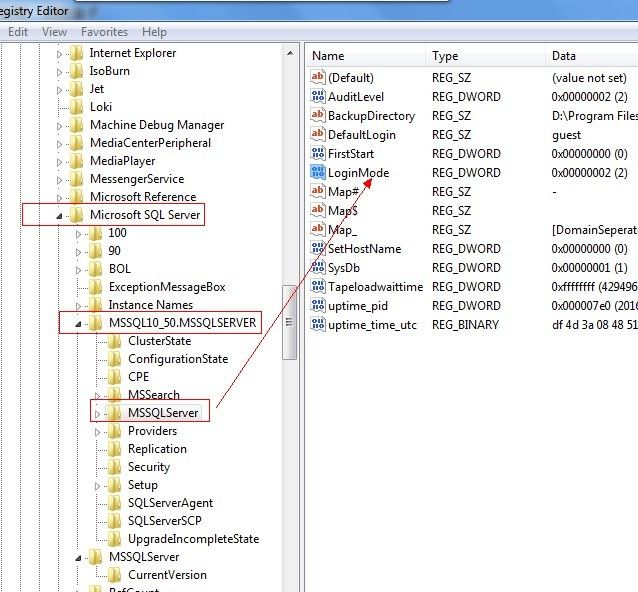Click the Replication folder icon
This screenshot has height=592, width=638.
pos(114,449)
